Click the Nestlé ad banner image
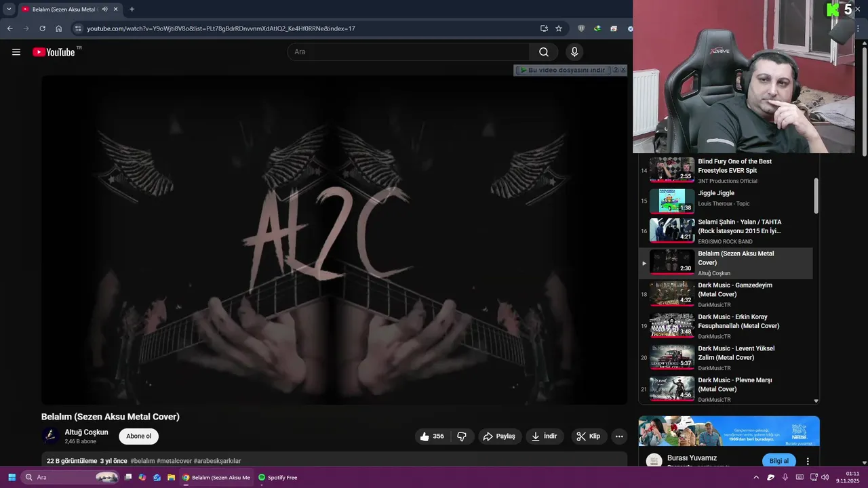This screenshot has width=868, height=488. 729,431
